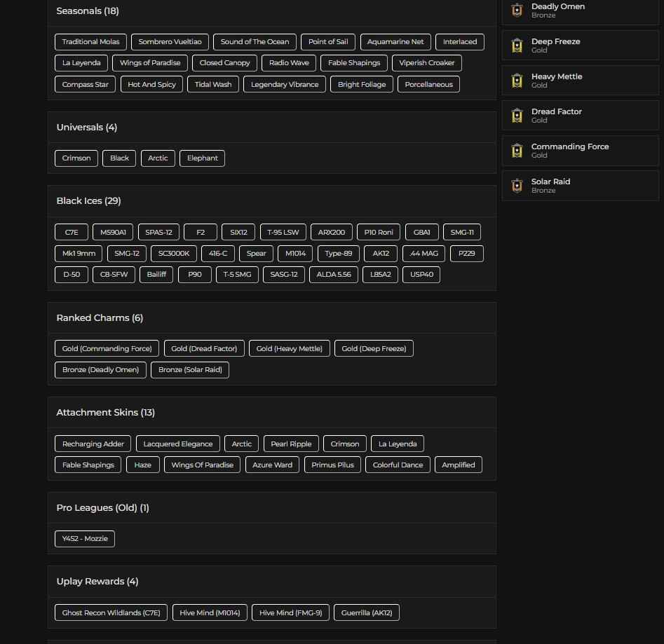
Task: Select the Y4S2 - Mozzie pro league skin
Action: [x=85, y=538]
